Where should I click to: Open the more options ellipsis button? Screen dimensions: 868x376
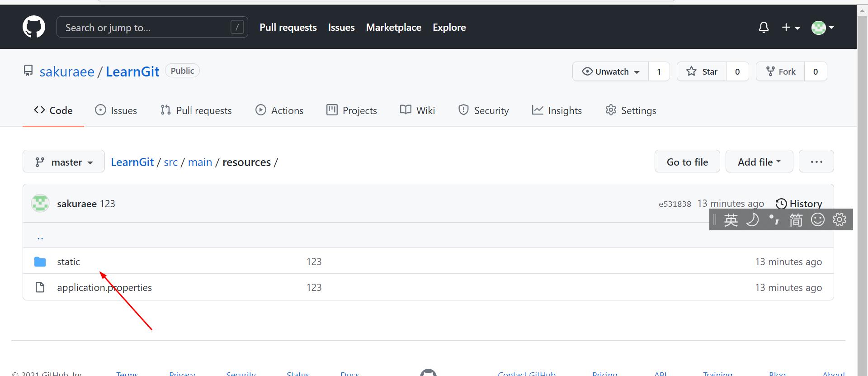coord(816,162)
